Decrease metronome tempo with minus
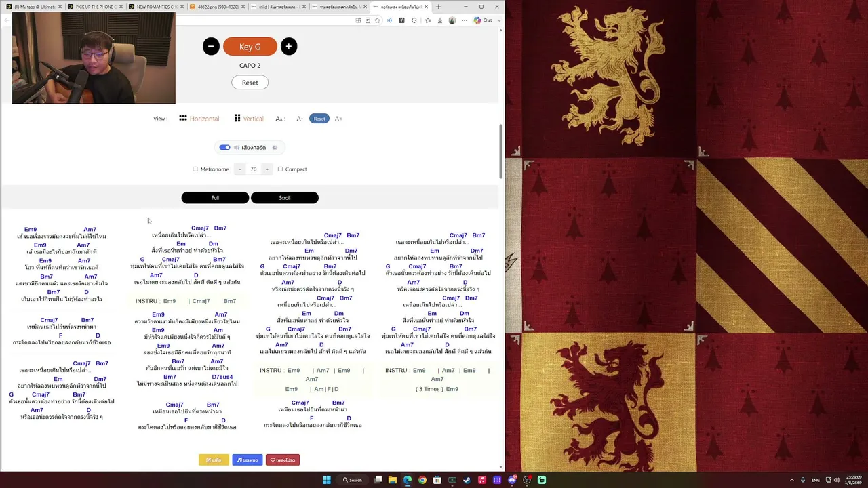This screenshot has width=868, height=488. 239,169
